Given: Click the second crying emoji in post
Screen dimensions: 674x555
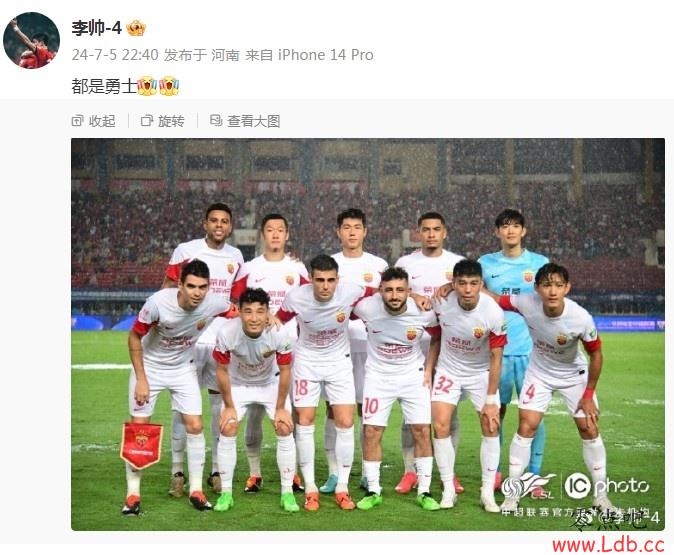Looking at the screenshot, I should (169, 86).
